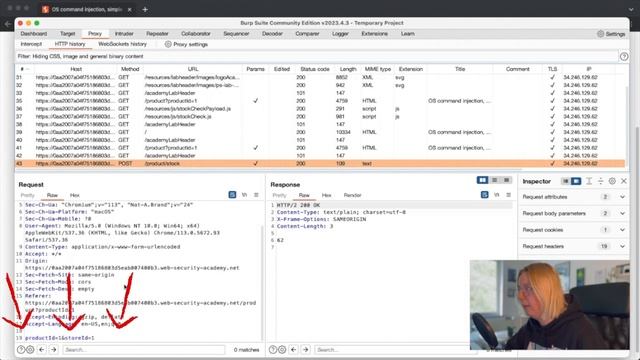The image size is (640, 360).
Task: Close the Inspector panel
Action: 624,181
